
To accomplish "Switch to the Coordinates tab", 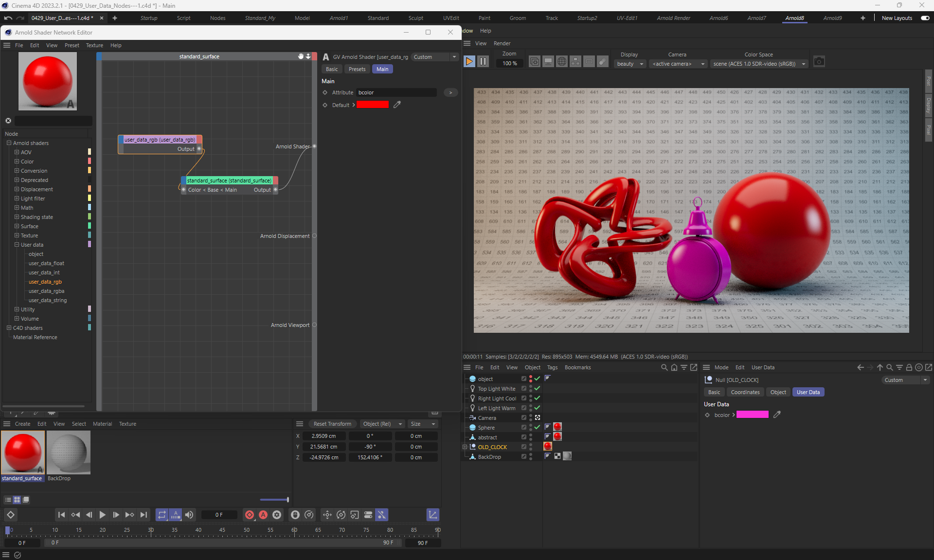I will click(745, 392).
